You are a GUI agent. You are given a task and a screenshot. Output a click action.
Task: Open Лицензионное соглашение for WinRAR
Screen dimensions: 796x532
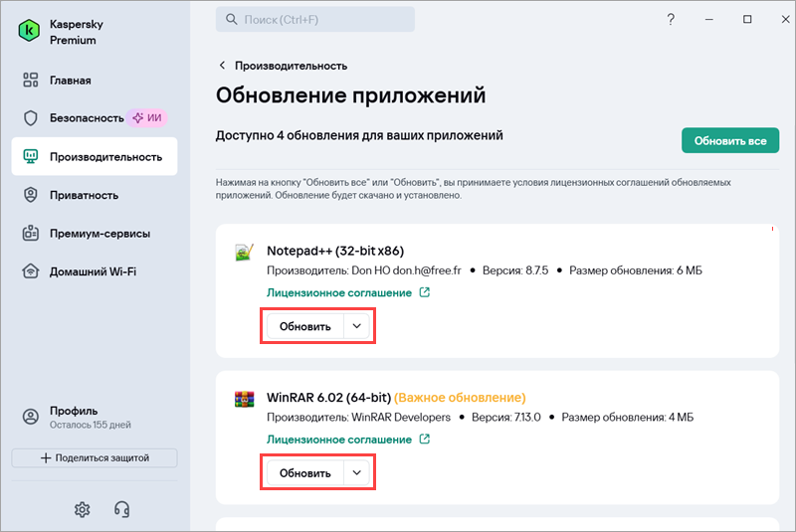(x=339, y=440)
